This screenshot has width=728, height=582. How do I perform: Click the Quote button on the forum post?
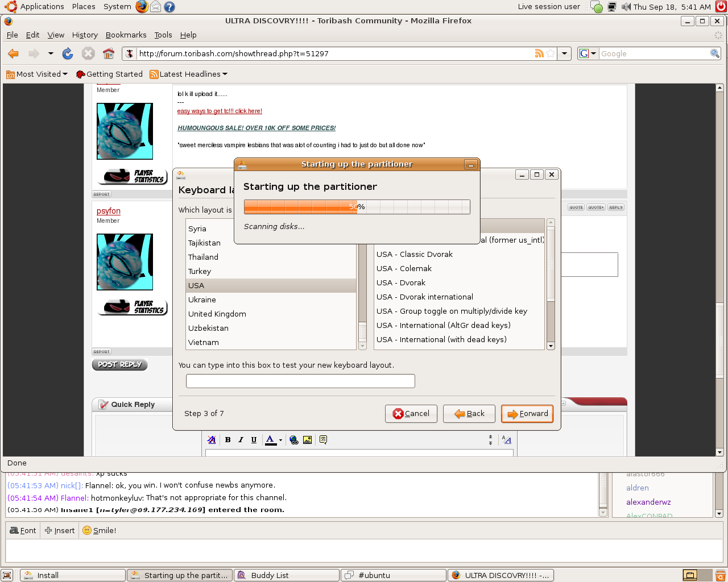(576, 207)
